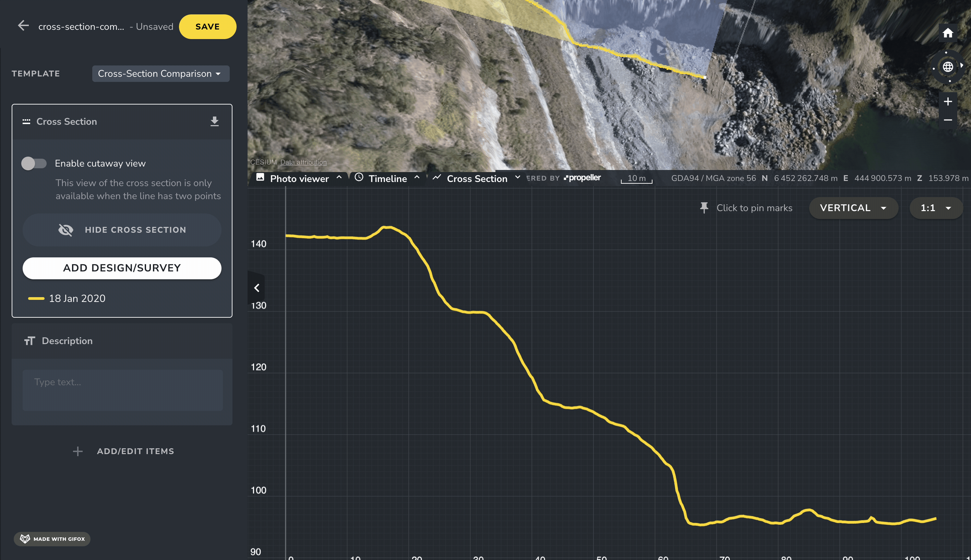Click the Timeline clock icon

[x=359, y=177]
